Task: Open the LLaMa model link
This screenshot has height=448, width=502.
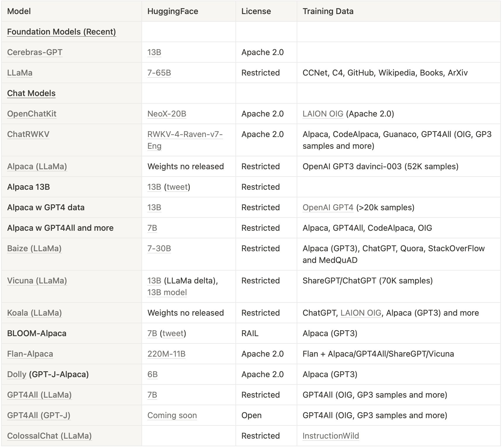Action: click(x=20, y=73)
